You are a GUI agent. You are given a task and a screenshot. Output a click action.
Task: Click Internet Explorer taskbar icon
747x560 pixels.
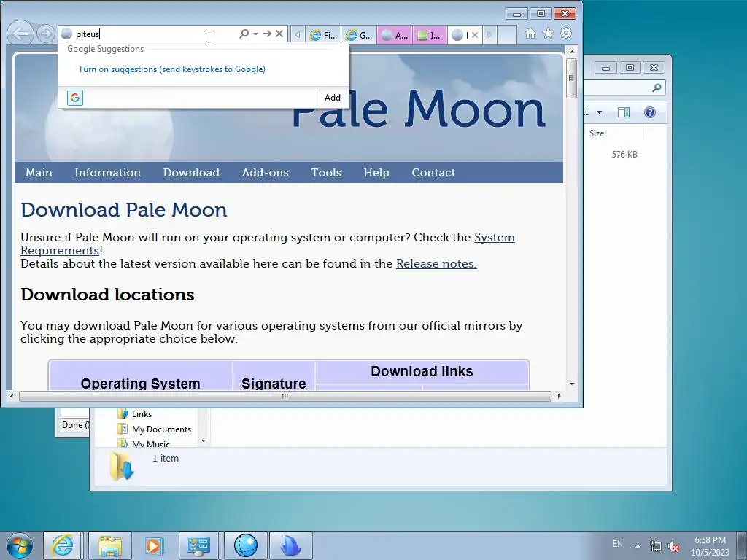click(x=63, y=545)
